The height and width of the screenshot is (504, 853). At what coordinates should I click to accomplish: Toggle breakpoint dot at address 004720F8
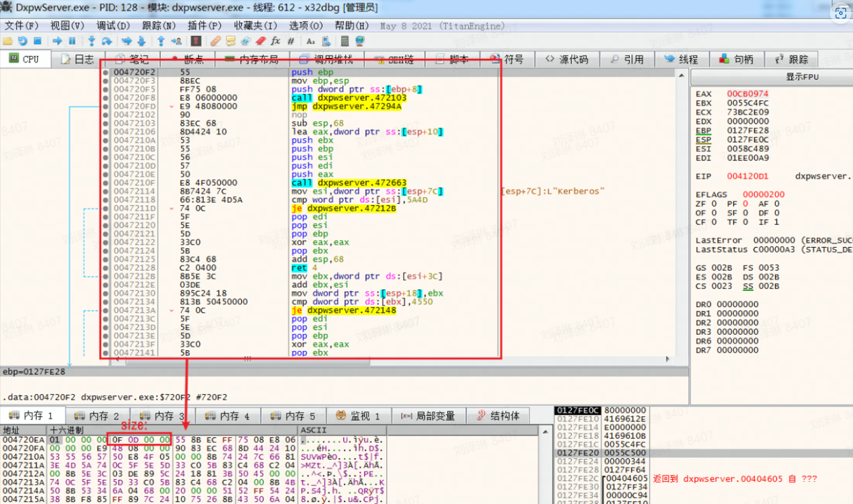106,97
